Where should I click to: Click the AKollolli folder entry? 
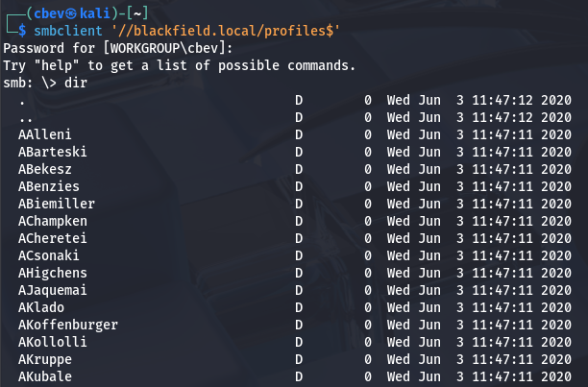[x=52, y=342]
